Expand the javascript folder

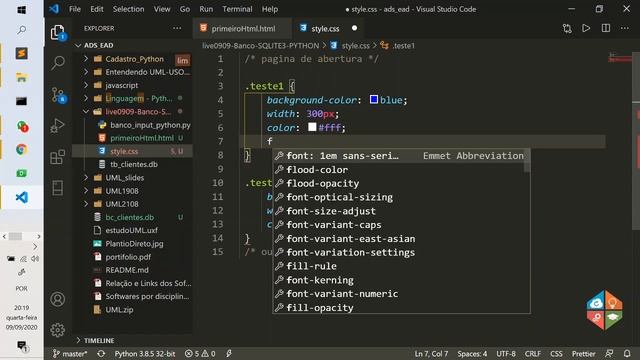pyautogui.click(x=86, y=85)
